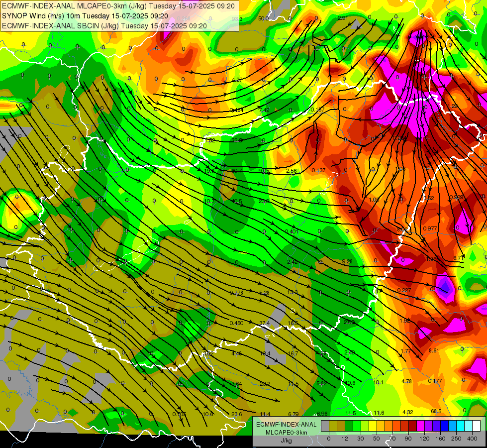Click the map value 9.28
Image resolution: width=487 pixels, height=448 pixels.
tap(347, 261)
